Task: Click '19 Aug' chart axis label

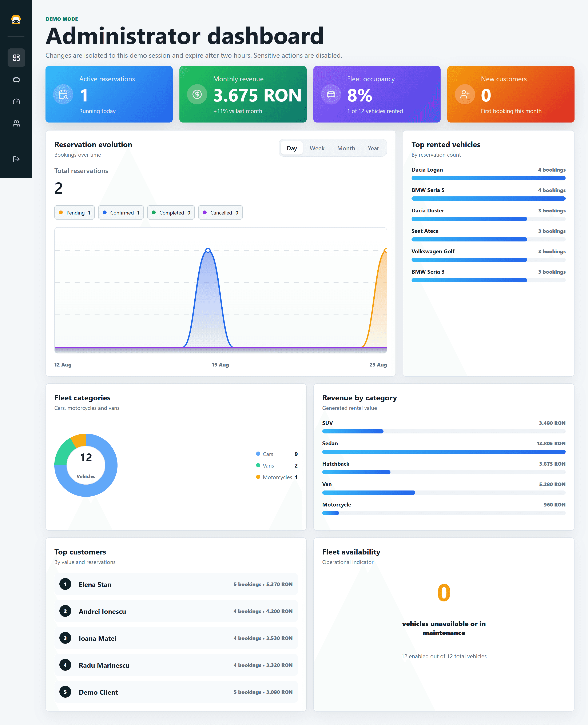Action: click(x=220, y=365)
